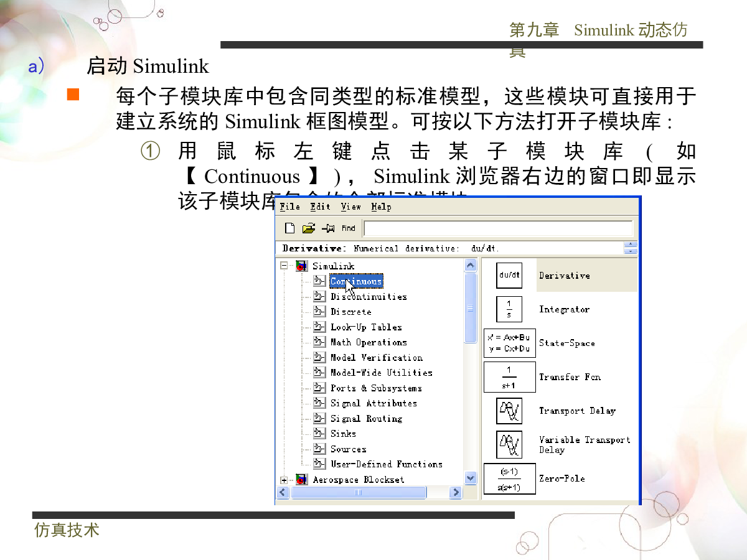Click the tree pane scroll down arrow
747x560 pixels.
point(471,478)
